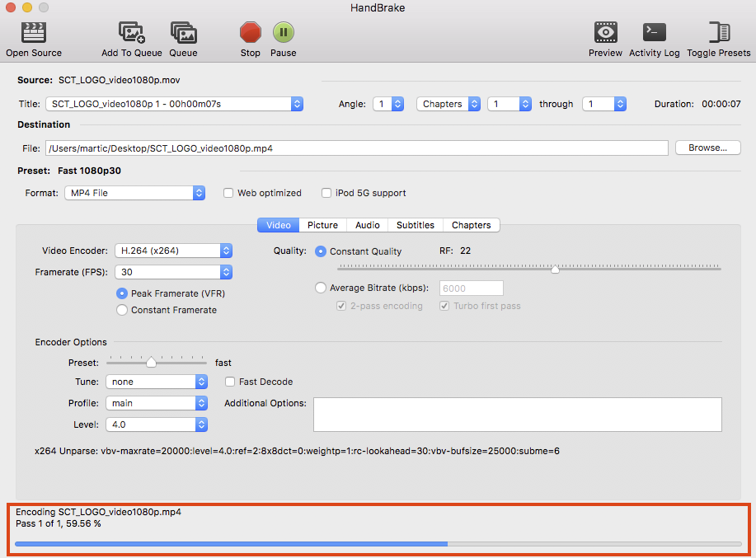Click the Average Bitrate 6000 field
The width and height of the screenshot is (756, 558).
(x=471, y=288)
